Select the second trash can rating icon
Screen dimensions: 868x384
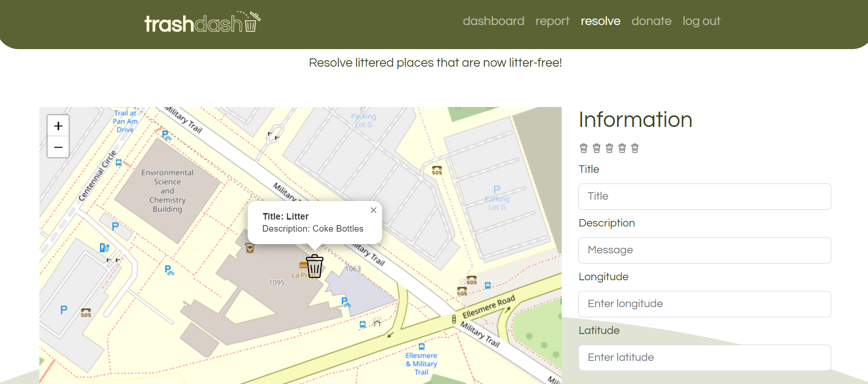596,148
